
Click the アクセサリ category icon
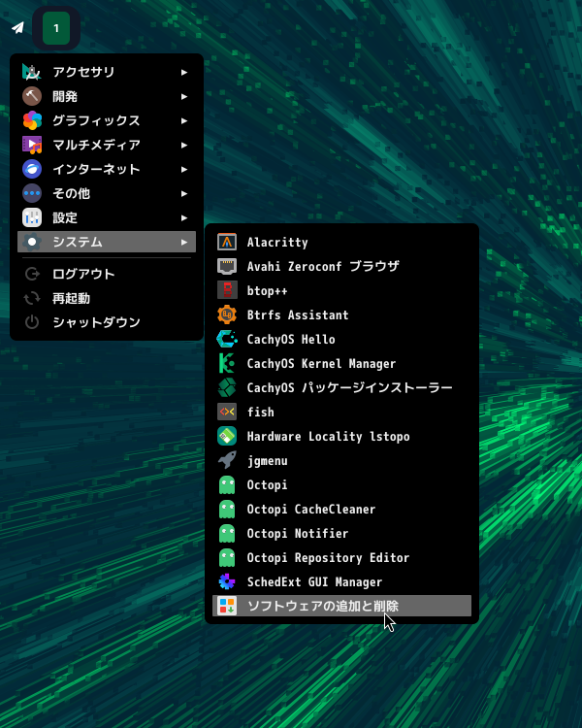[32, 72]
